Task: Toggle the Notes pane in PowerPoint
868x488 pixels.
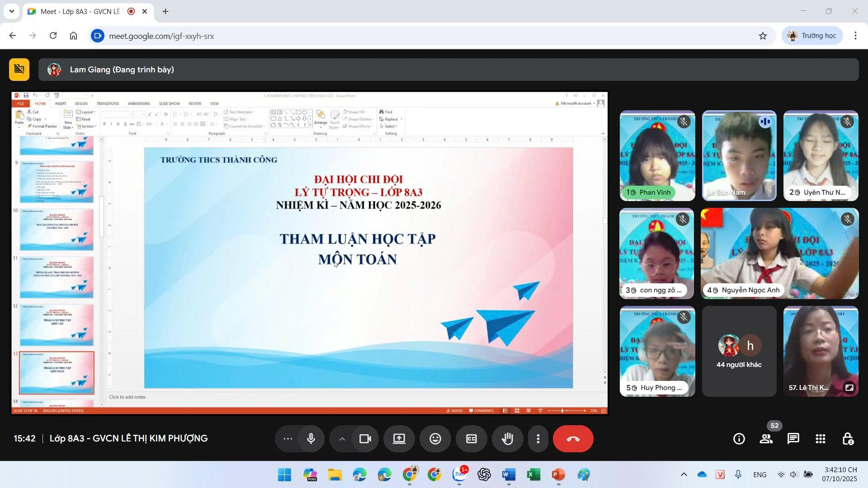Action: [x=456, y=410]
